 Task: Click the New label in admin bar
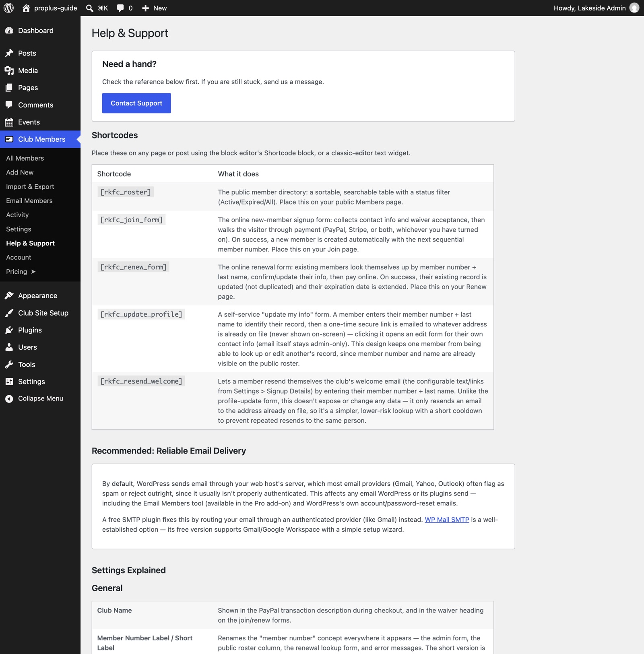(x=160, y=8)
